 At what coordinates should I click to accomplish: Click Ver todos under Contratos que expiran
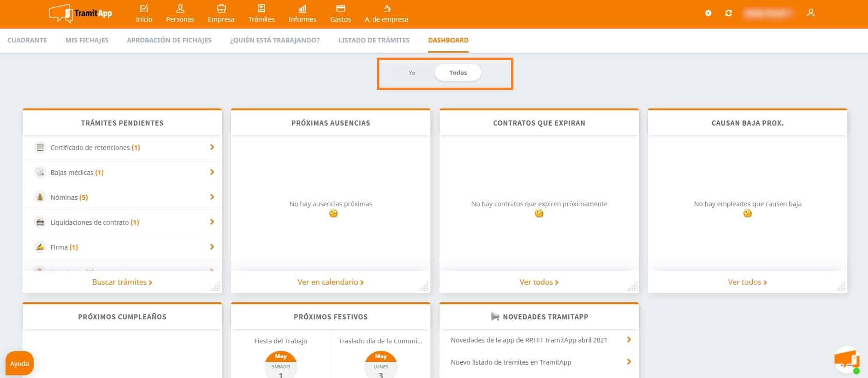click(539, 282)
